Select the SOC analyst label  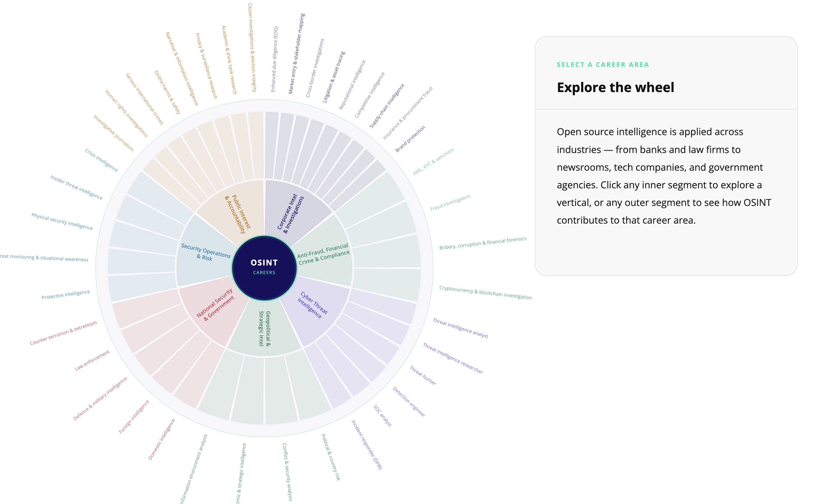(383, 416)
